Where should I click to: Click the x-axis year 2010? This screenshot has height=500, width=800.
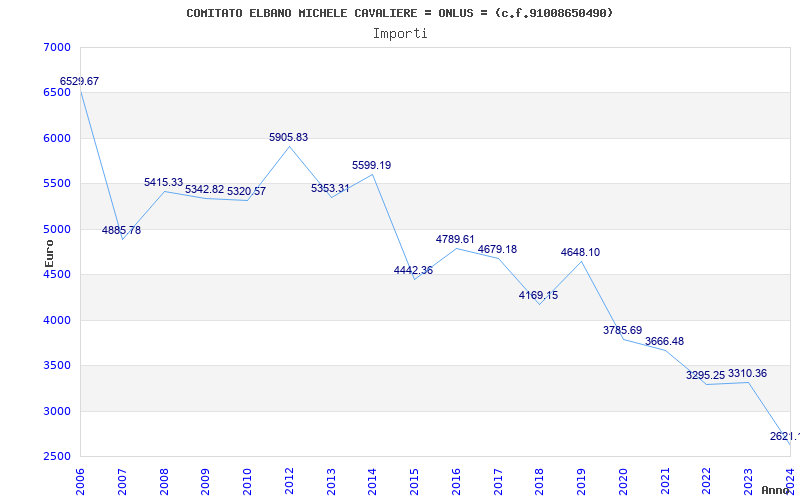247,481
